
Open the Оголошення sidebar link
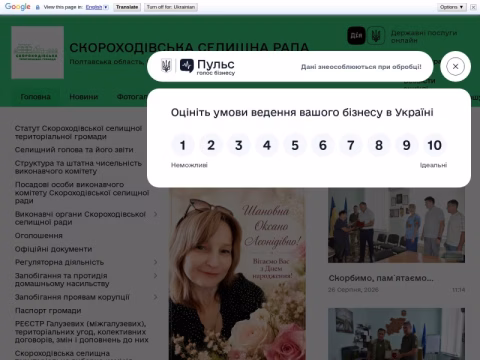click(39, 236)
